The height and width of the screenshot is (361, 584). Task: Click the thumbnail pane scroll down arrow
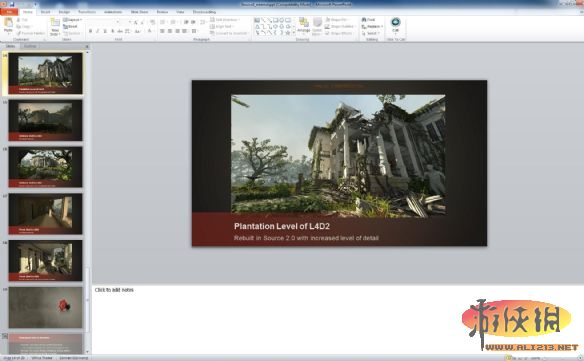pyautogui.click(x=88, y=351)
